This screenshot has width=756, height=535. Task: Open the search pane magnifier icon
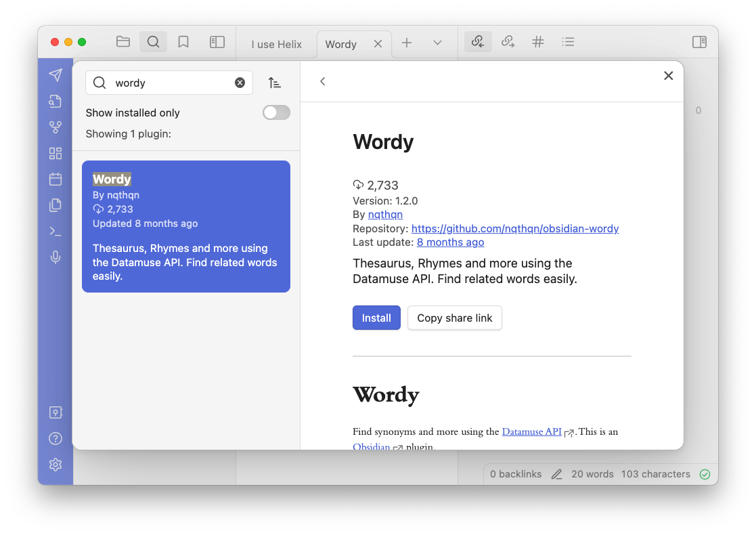[154, 42]
